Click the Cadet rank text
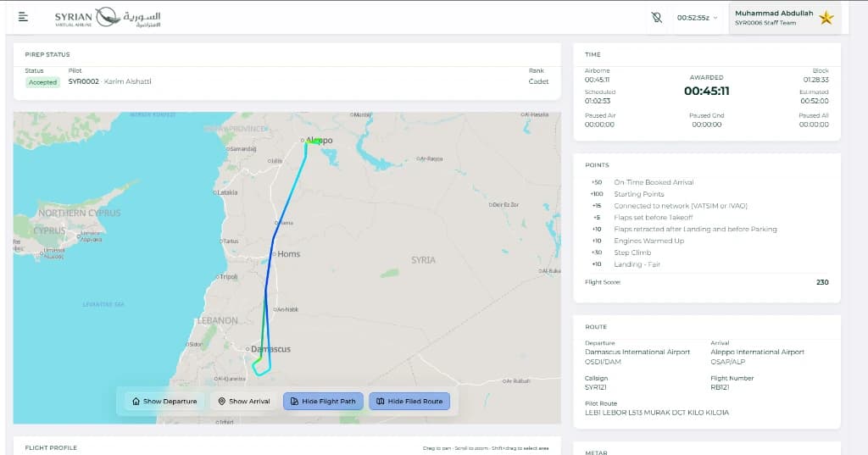The height and width of the screenshot is (455, 868). (538, 81)
